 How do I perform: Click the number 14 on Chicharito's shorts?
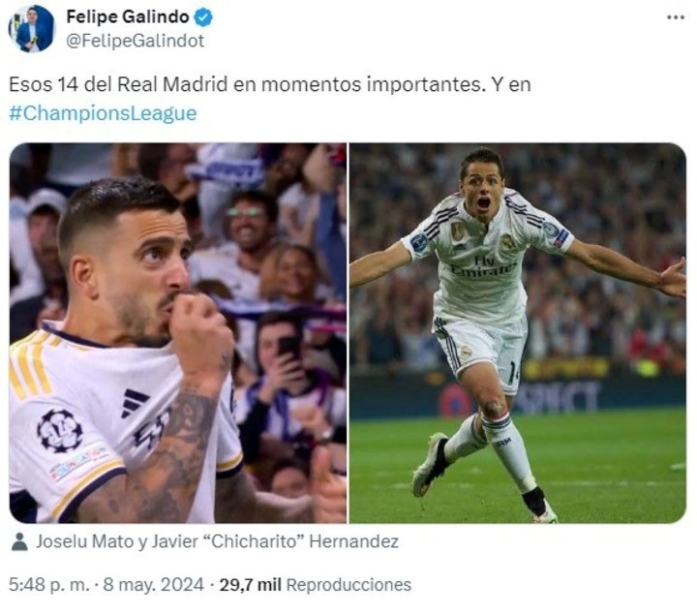(514, 373)
